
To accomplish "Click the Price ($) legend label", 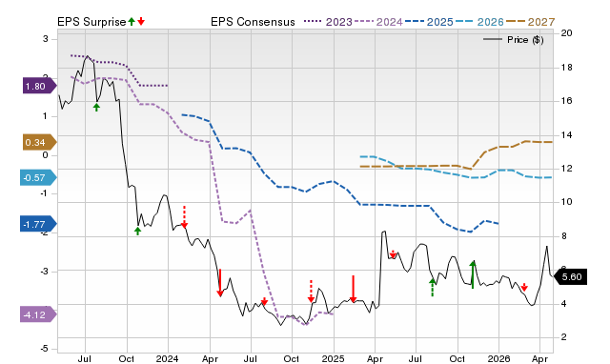I will (x=525, y=40).
